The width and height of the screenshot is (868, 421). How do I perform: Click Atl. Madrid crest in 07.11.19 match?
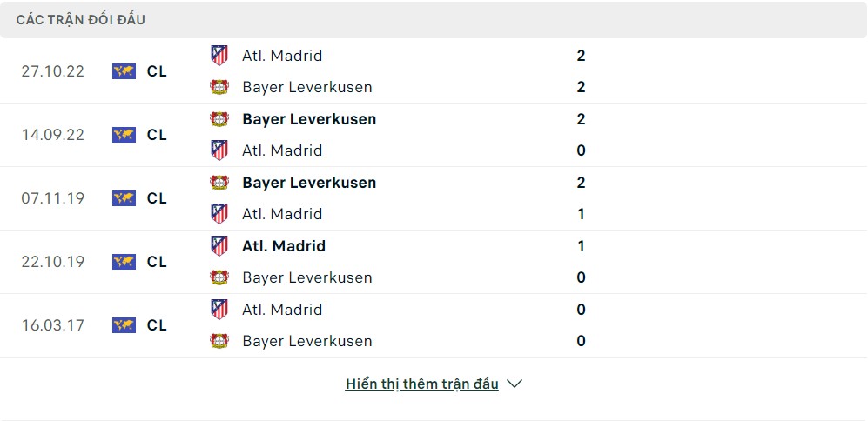coord(219,213)
